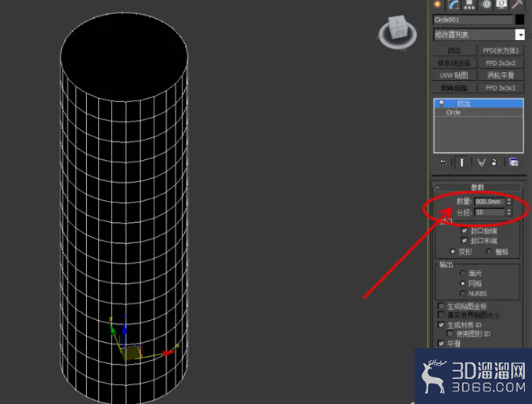The width and height of the screenshot is (532, 404).
Task: Click the 数量 spinner arrows
Action: (x=508, y=202)
